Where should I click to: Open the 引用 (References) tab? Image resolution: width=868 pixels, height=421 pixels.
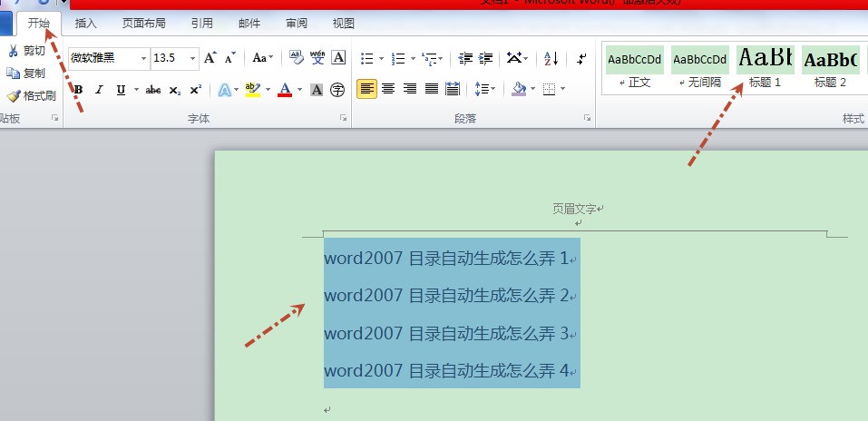pos(202,24)
